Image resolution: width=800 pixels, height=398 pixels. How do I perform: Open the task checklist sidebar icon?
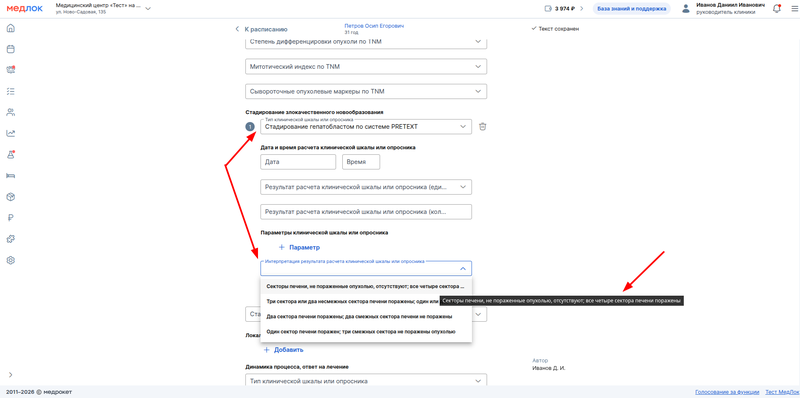coord(10,91)
